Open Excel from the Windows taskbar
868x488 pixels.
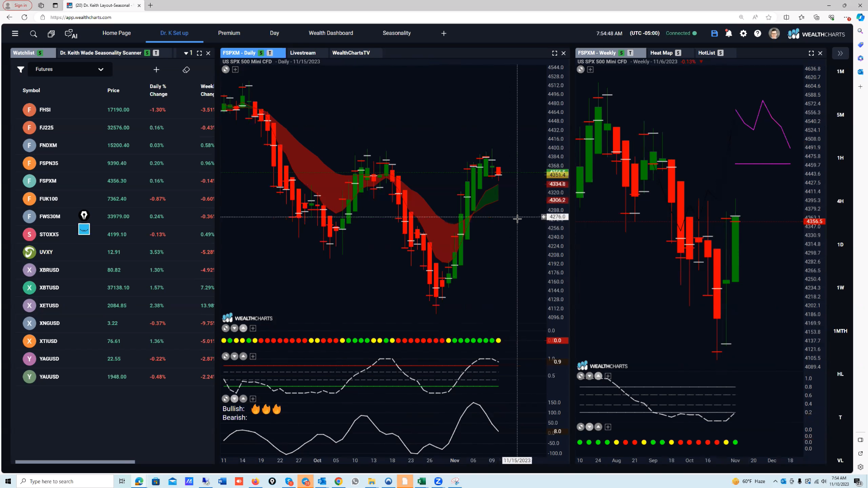(421, 481)
